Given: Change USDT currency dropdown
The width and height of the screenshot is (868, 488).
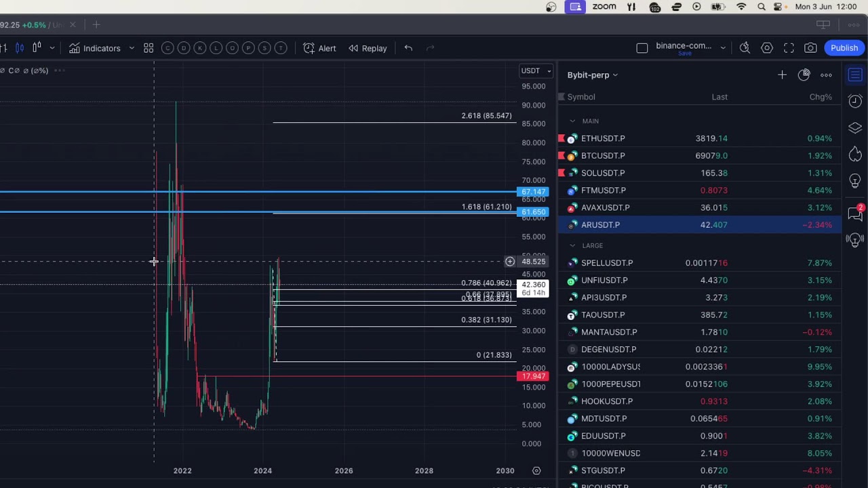Looking at the screenshot, I should pyautogui.click(x=536, y=70).
